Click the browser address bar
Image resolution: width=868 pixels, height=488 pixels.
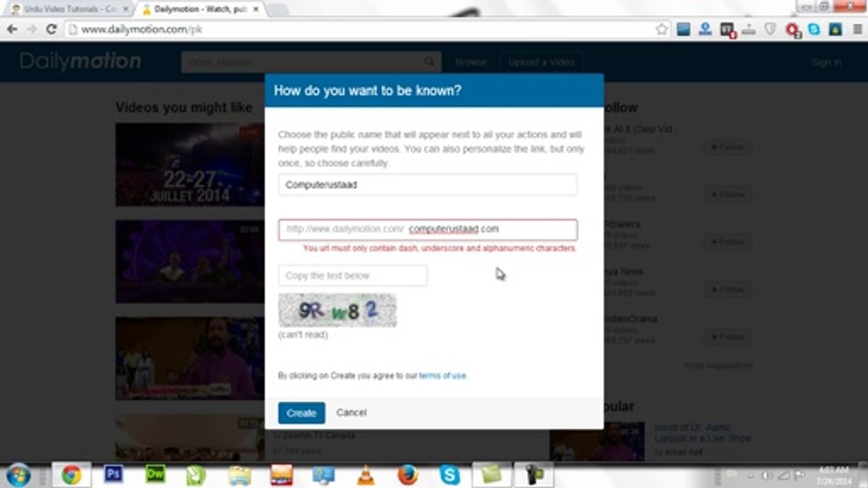368,29
